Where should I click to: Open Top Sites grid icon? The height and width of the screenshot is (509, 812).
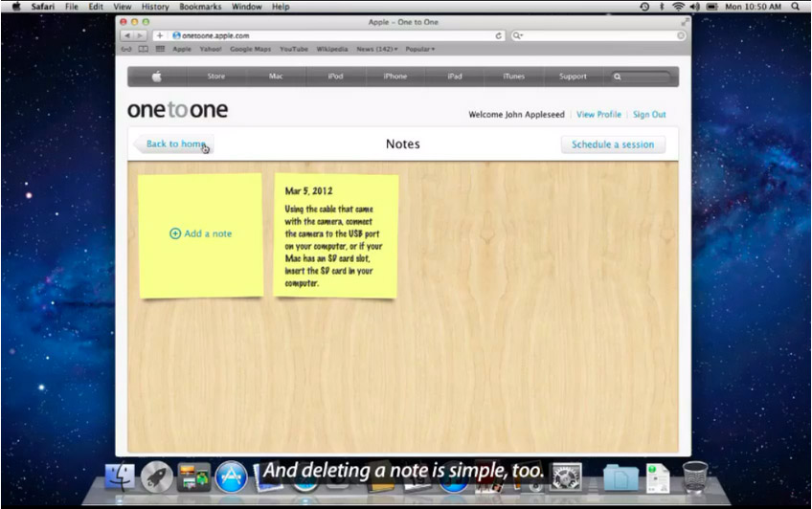(x=160, y=49)
